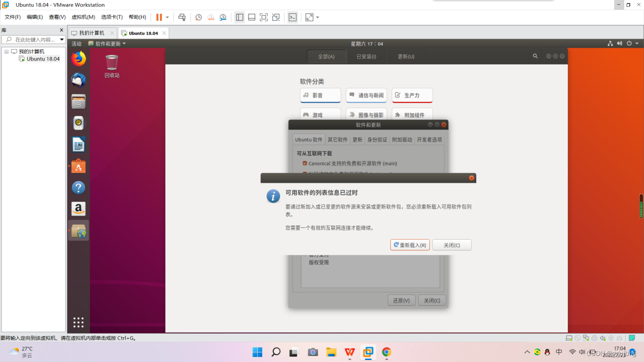
Task: Send Ctrl+Alt+Del to the virtual machine
Action: pos(182,17)
